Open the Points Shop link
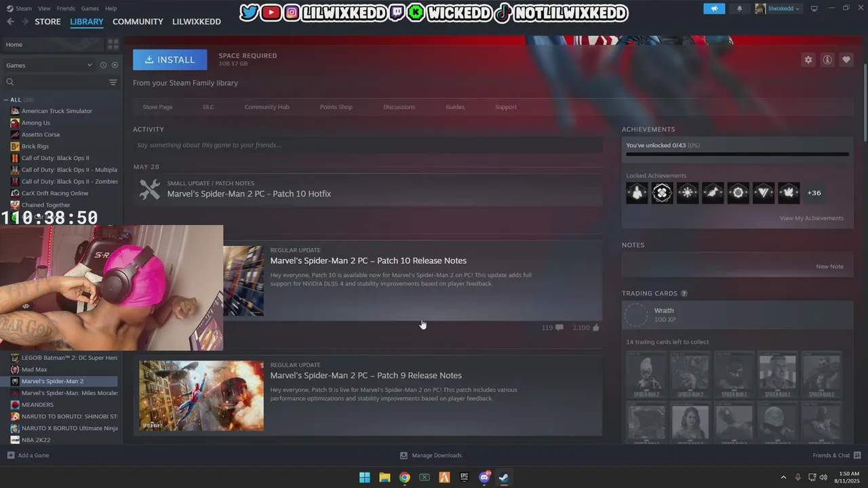The width and height of the screenshot is (868, 488). pyautogui.click(x=336, y=107)
